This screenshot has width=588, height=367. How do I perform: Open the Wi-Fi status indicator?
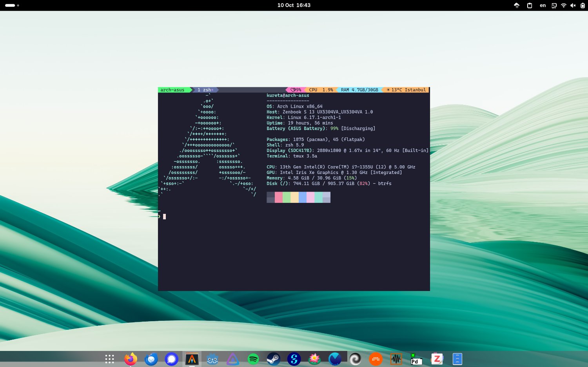click(563, 5)
